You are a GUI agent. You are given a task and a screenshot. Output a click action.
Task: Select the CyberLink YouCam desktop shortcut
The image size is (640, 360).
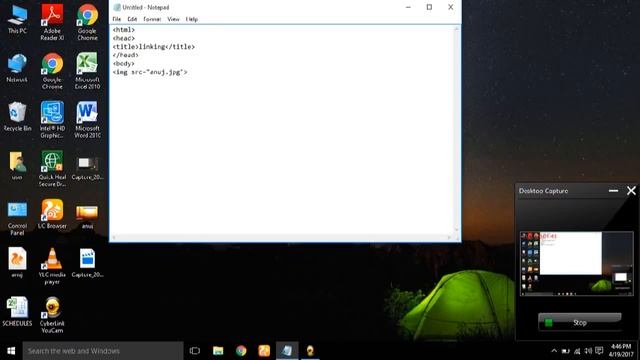pyautogui.click(x=52, y=315)
